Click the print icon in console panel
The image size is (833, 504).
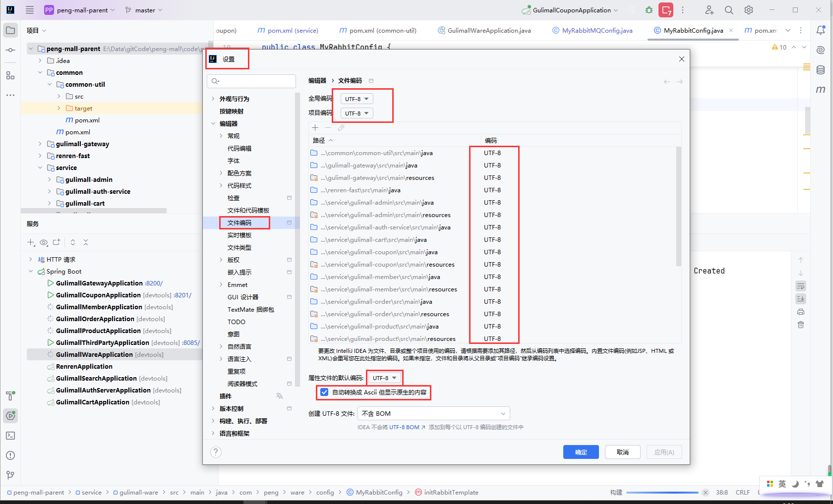(801, 312)
